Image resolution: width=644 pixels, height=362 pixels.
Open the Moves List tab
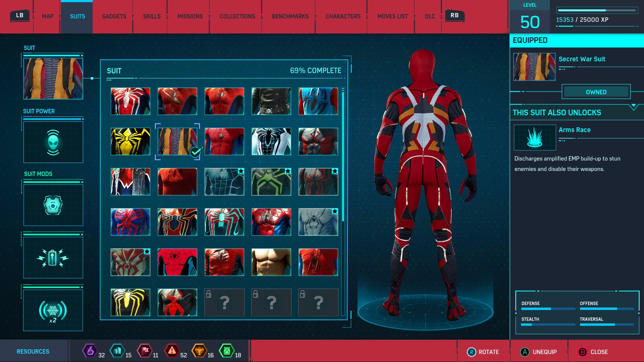tap(392, 16)
